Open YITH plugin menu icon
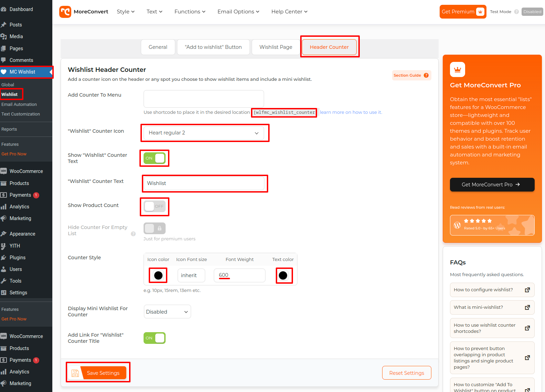The width and height of the screenshot is (545, 392). coord(3,246)
